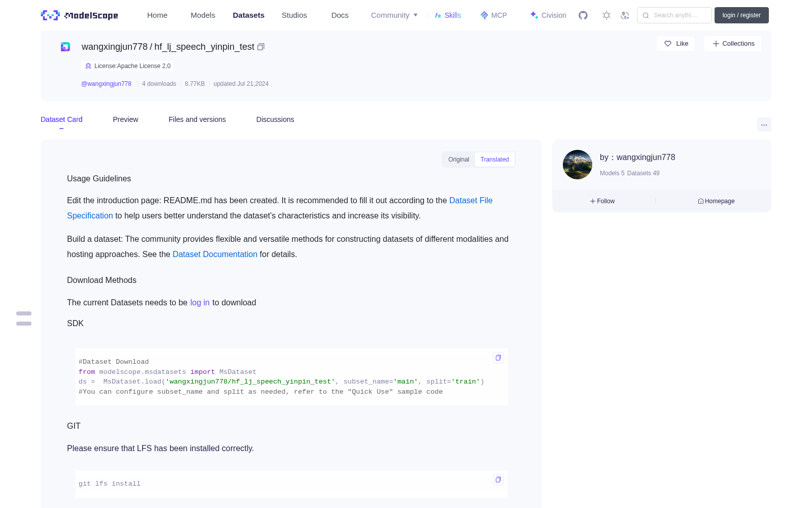Image resolution: width=812 pixels, height=508 pixels.
Task: Click the log in link
Action: click(200, 303)
